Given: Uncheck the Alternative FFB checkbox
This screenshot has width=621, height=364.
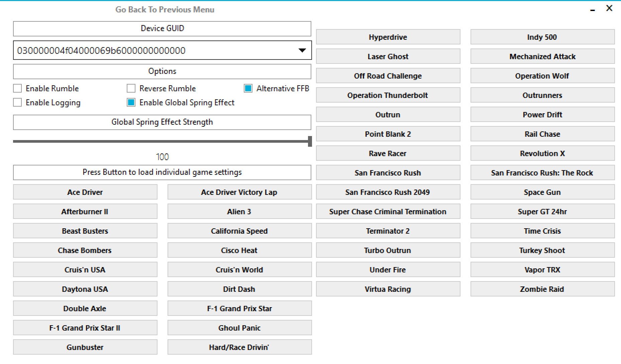Looking at the screenshot, I should [248, 89].
